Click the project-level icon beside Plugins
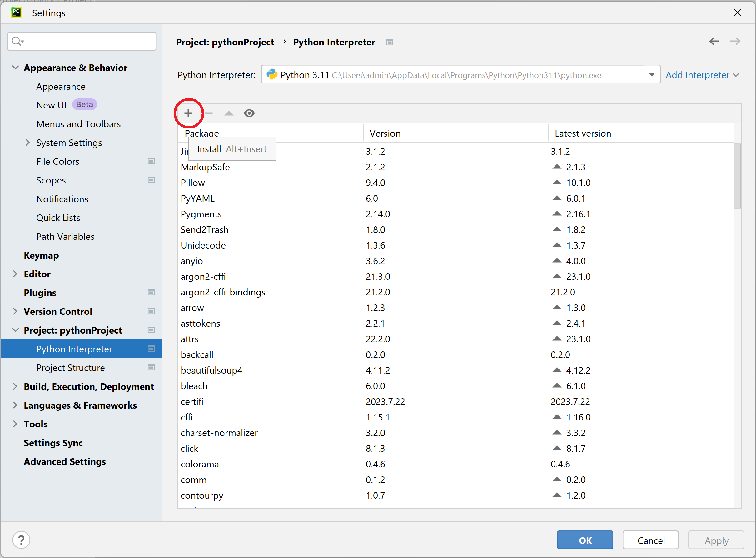 pyautogui.click(x=151, y=293)
